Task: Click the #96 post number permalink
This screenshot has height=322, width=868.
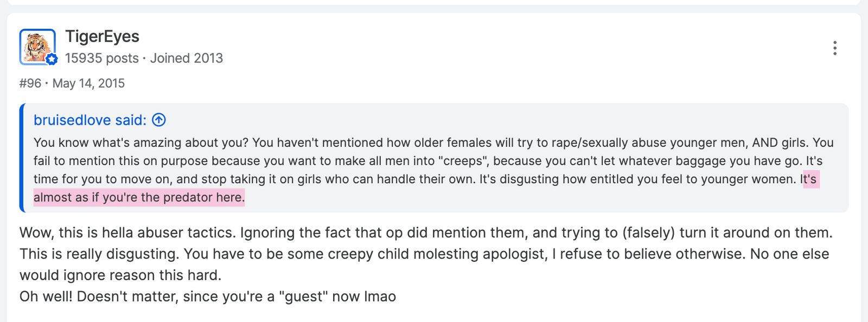Action: (30, 83)
